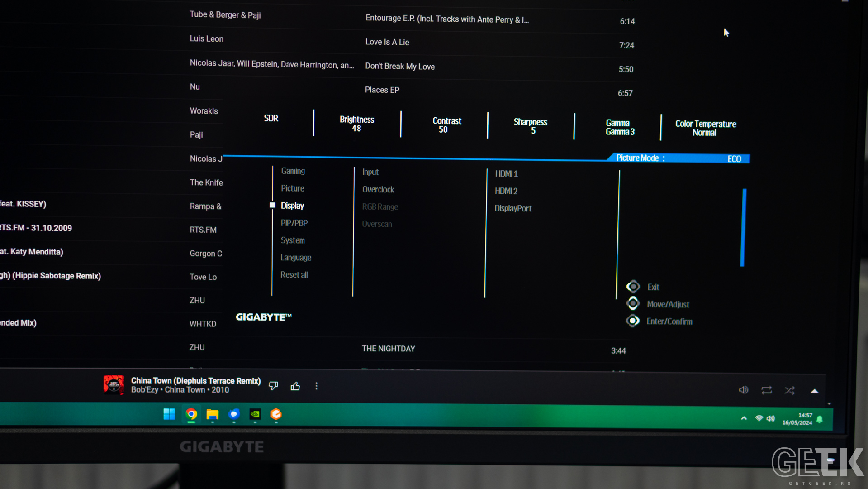Image resolution: width=868 pixels, height=489 pixels.
Task: Expand the player with the up arrow
Action: tap(814, 391)
